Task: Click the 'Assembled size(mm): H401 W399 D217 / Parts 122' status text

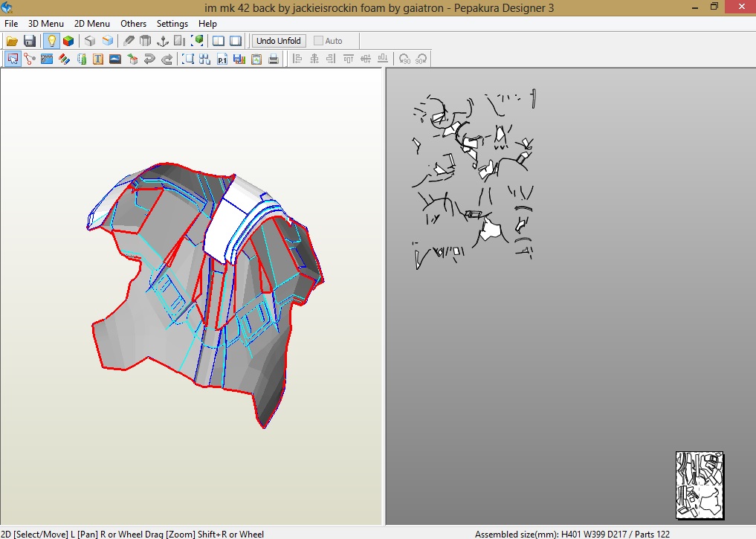Action: 572,534
